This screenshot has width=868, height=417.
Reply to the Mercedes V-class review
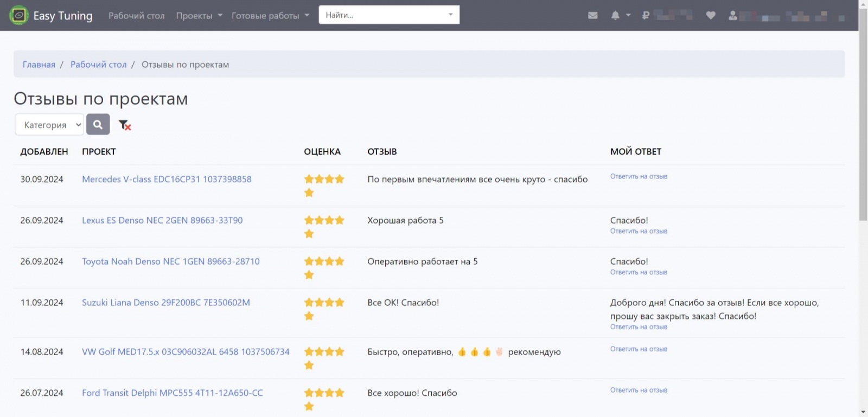click(639, 176)
